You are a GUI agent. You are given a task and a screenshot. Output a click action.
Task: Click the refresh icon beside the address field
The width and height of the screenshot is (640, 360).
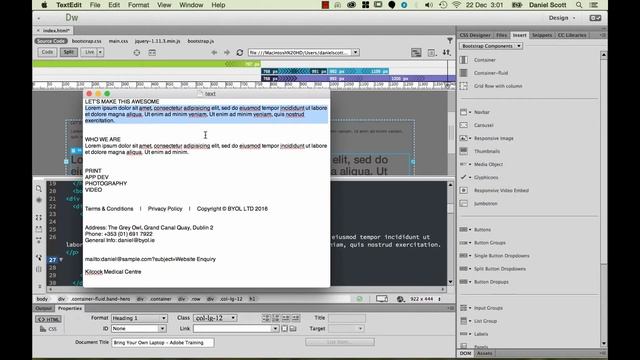tap(240, 53)
